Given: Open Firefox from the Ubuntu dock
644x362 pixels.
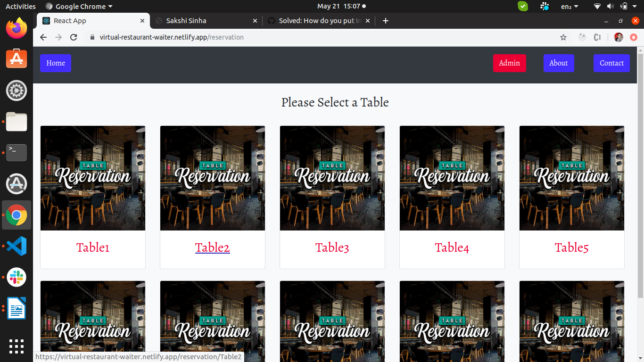Looking at the screenshot, I should click(x=17, y=28).
